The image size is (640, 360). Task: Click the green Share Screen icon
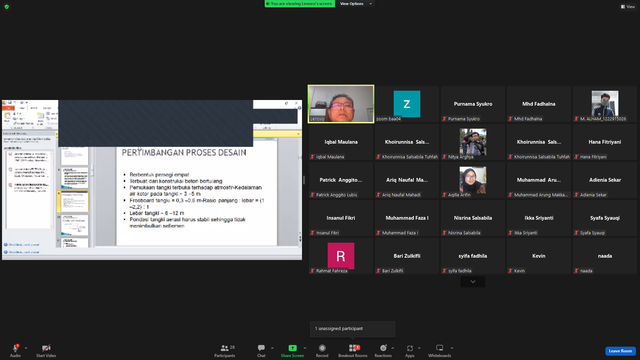[293, 348]
